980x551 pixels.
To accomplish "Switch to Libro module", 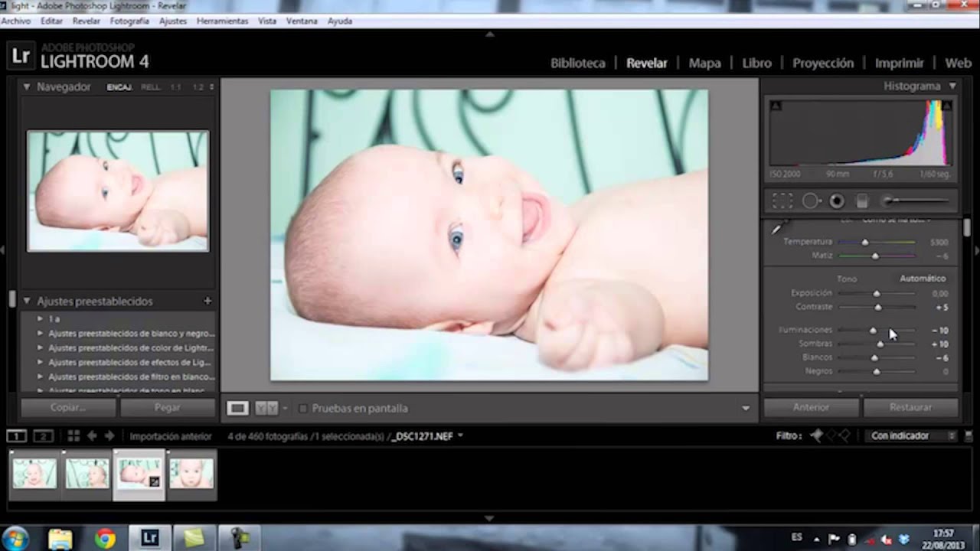I will [756, 64].
